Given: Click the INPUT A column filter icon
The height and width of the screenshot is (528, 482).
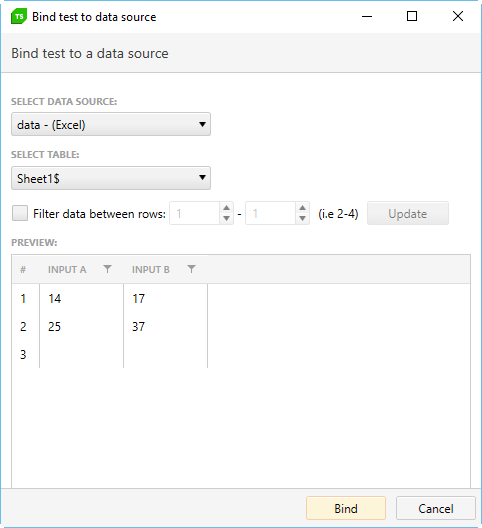Looking at the screenshot, I should tap(107, 269).
